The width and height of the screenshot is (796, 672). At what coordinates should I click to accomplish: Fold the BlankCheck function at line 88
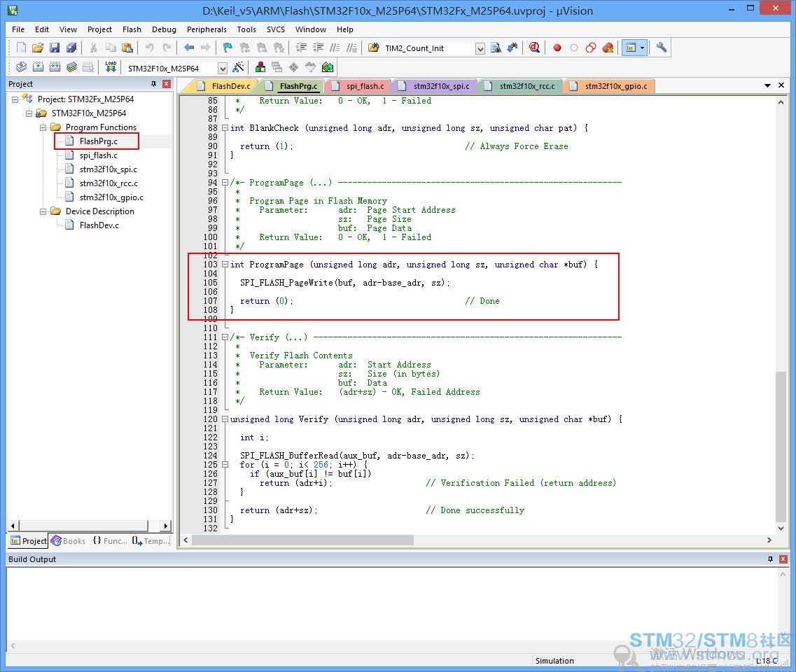[x=225, y=128]
